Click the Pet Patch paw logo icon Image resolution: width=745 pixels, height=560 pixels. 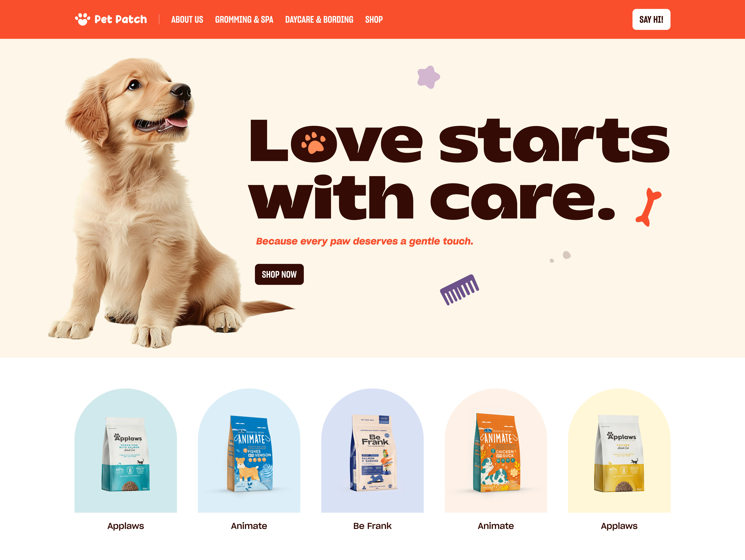point(83,19)
